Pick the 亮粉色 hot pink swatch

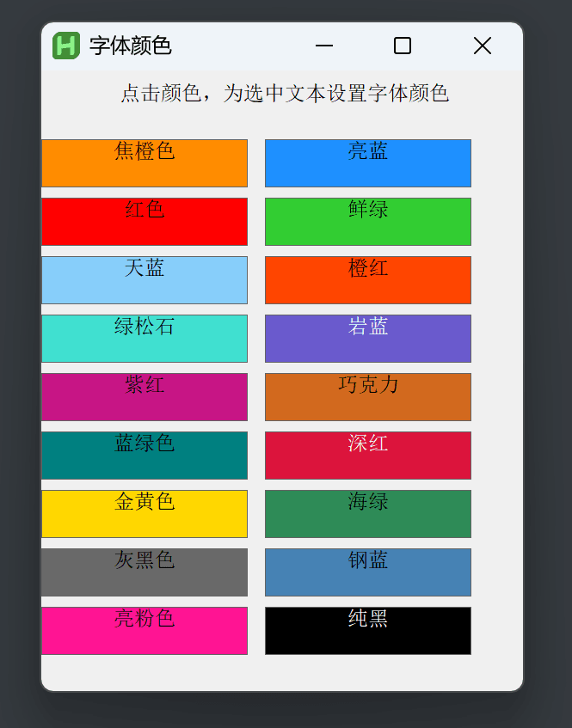pos(145,631)
